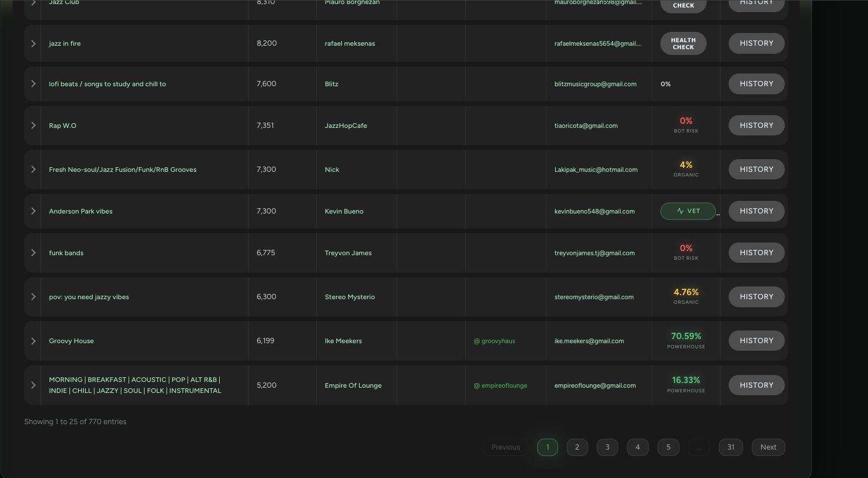Click playlist title funk bands
The image size is (868, 478).
point(66,253)
